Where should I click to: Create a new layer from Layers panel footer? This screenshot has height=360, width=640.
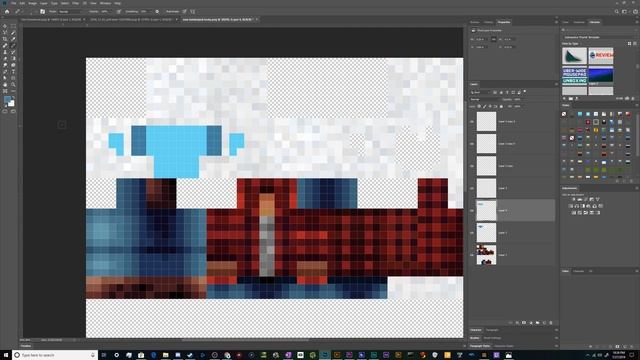pos(544,322)
